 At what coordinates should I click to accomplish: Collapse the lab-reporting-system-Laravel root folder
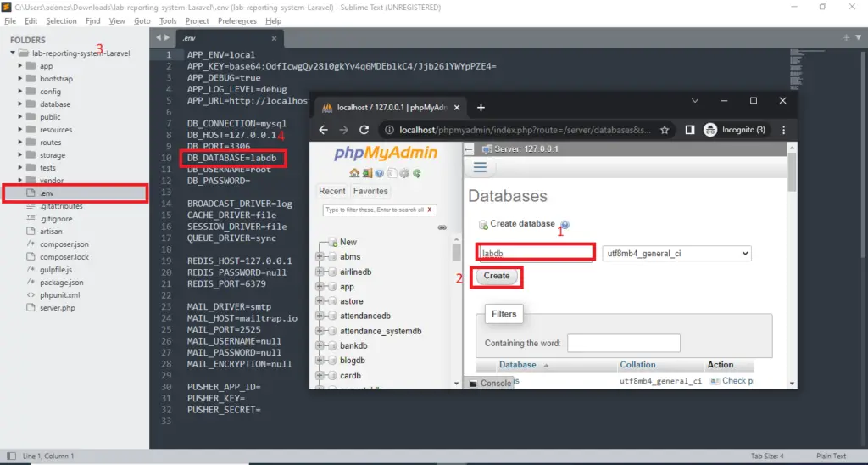pos(13,53)
